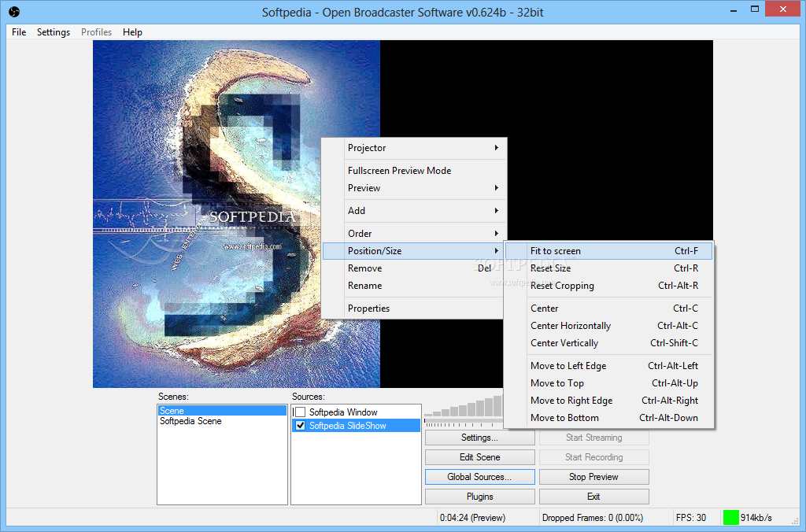This screenshot has width=806, height=532.
Task: Choose Remove from the context menu
Action: 414,268
